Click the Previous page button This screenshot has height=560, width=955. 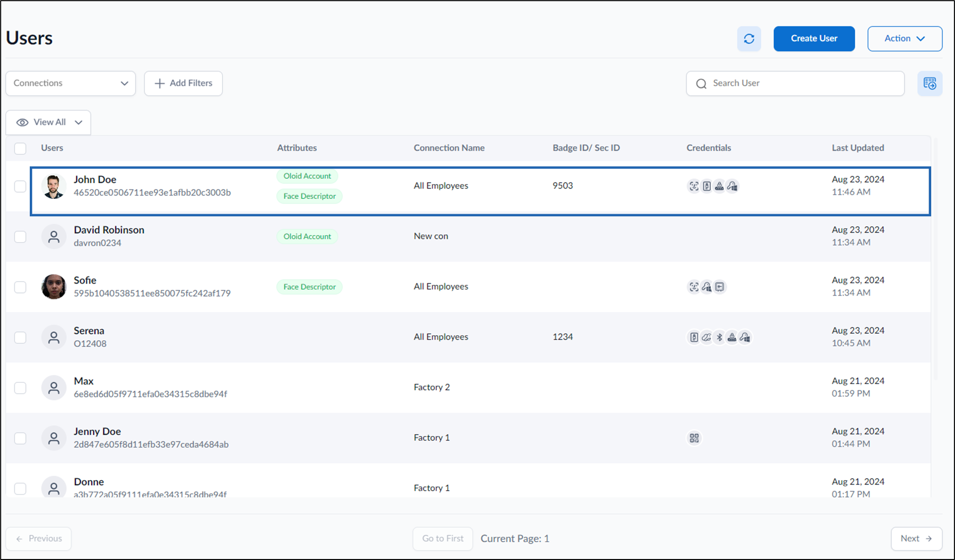coord(39,538)
